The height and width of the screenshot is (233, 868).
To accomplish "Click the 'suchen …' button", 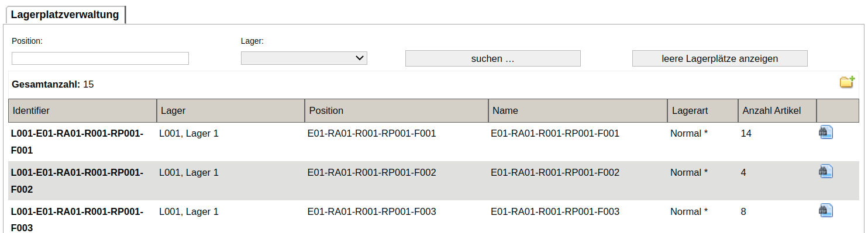I will 492,58.
